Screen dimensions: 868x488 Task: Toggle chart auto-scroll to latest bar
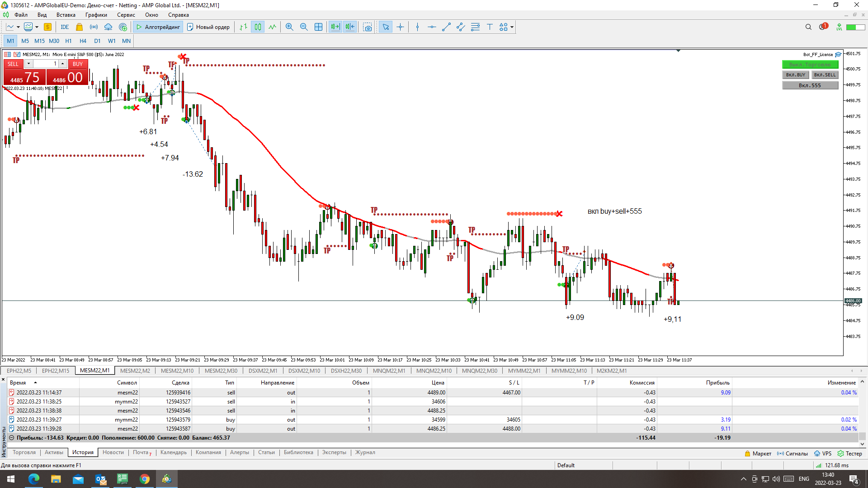click(x=335, y=27)
